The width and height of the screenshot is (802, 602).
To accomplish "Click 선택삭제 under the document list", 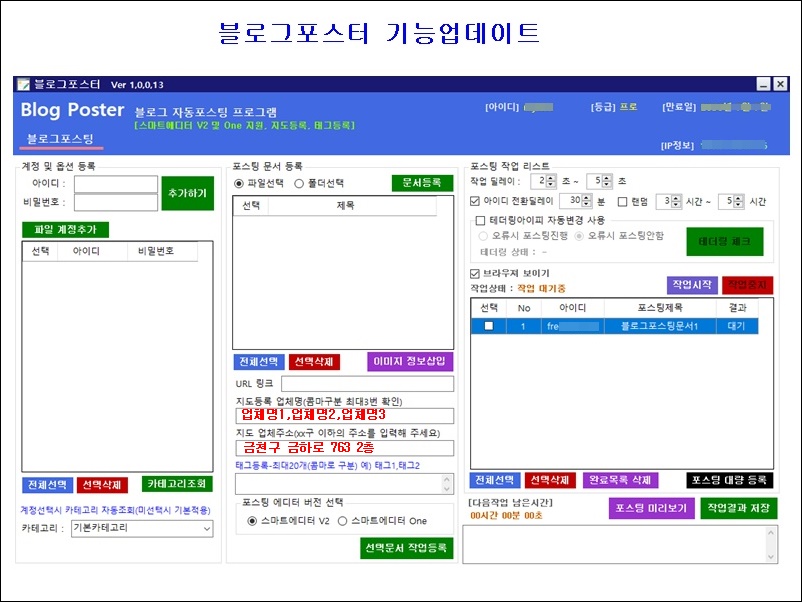I will 314,362.
